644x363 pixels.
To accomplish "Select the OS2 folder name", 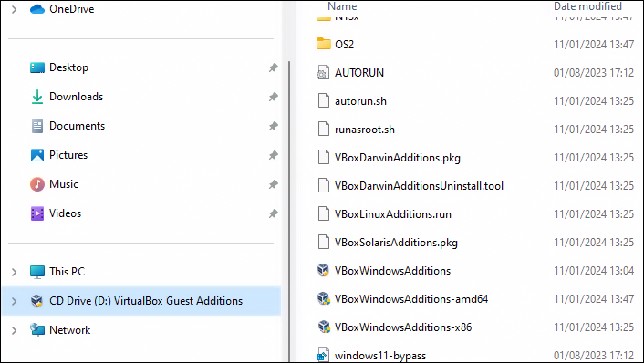I will (344, 44).
